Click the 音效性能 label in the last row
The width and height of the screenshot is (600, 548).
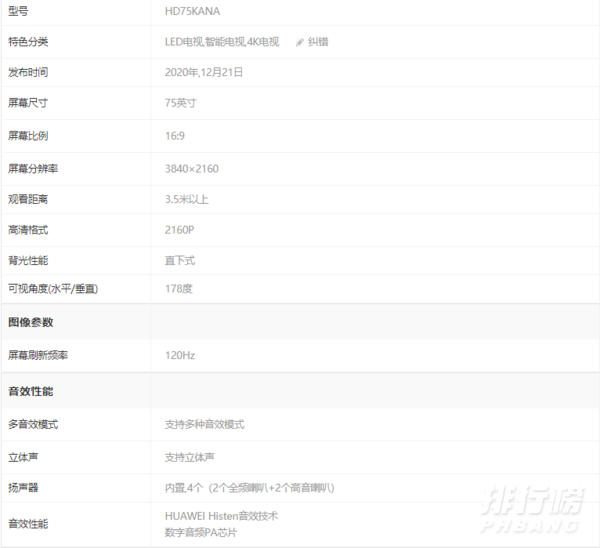pos(28,524)
